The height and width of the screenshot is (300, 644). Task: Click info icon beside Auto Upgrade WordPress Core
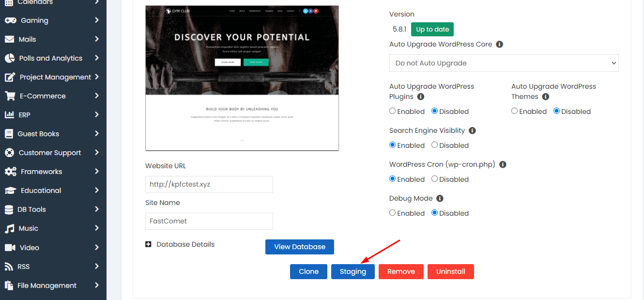[x=500, y=44]
